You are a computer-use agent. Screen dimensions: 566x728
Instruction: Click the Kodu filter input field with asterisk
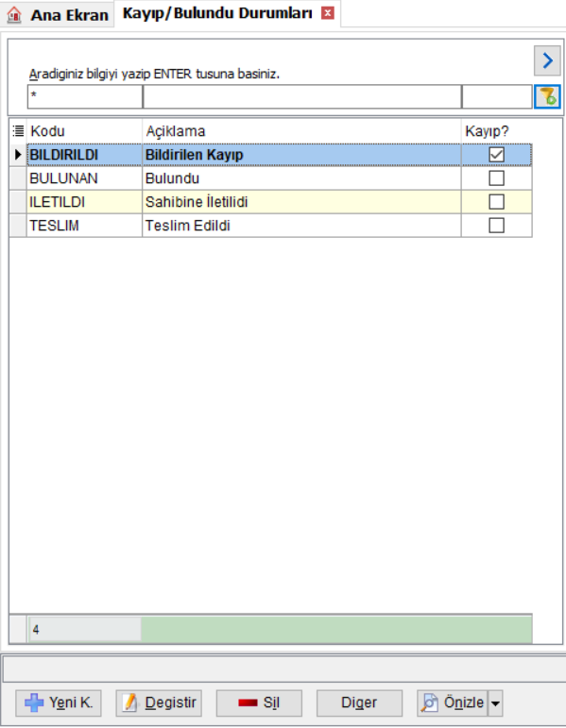click(85, 97)
